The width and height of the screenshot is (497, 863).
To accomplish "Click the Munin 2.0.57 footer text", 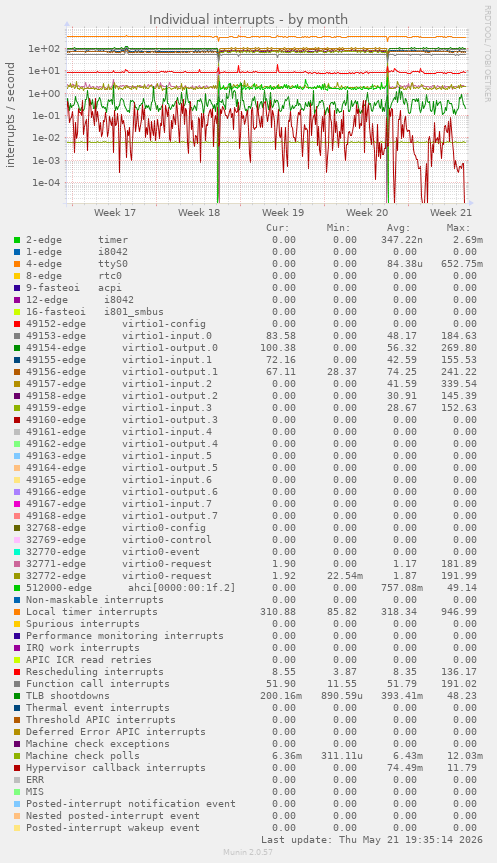I will click(x=248, y=852).
